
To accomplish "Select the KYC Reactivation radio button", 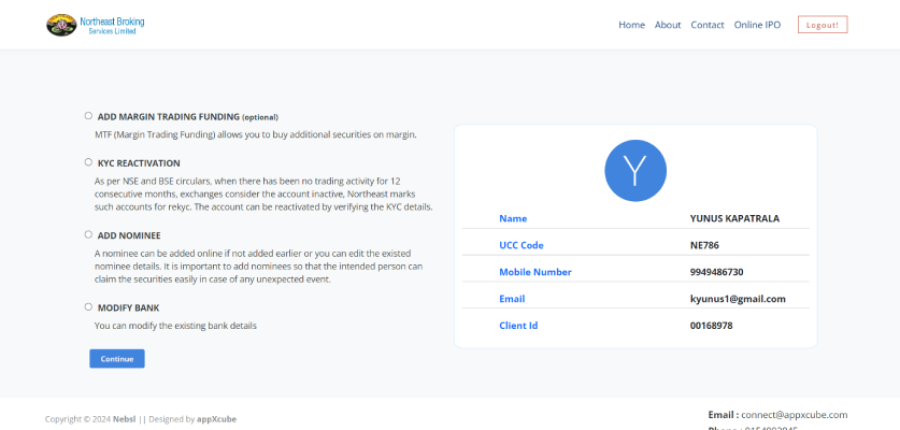I will tap(89, 162).
